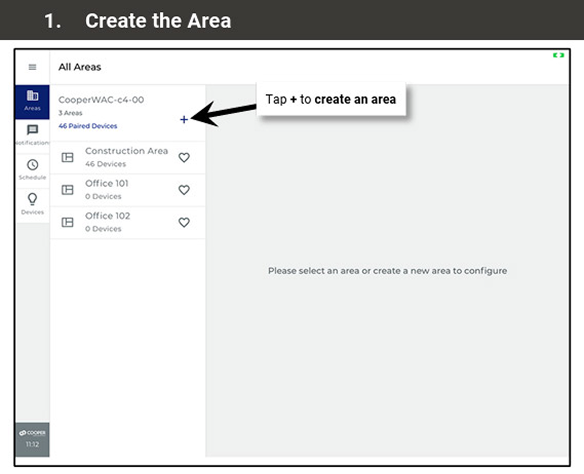584x474 pixels.
Task: Click the Office 101 floorplan icon
Action: [67, 190]
